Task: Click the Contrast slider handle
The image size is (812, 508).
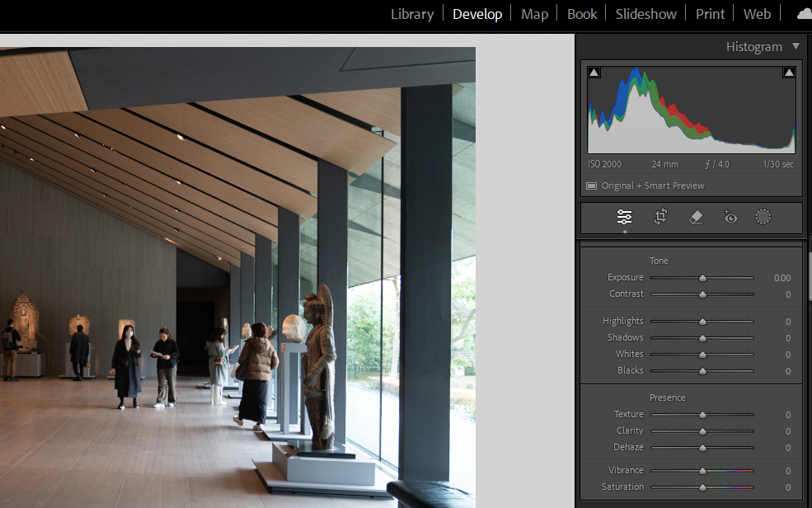Action: (x=702, y=294)
